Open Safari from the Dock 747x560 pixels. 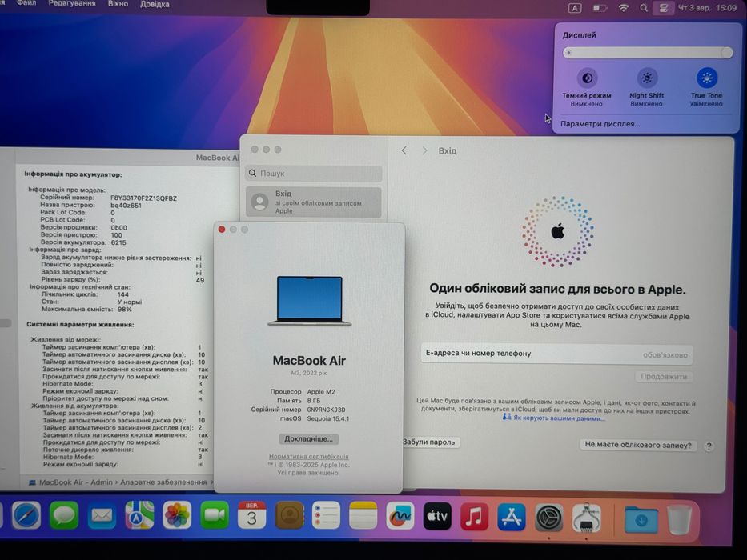[x=26, y=516]
